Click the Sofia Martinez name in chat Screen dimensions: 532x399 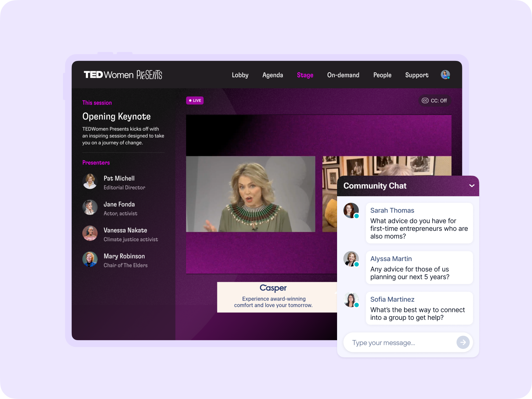tap(392, 300)
